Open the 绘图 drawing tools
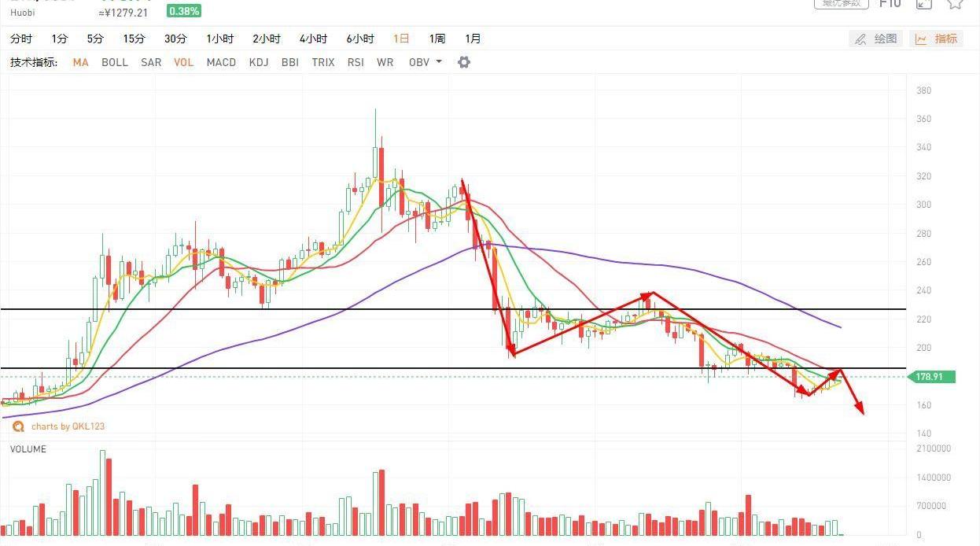 875,39
